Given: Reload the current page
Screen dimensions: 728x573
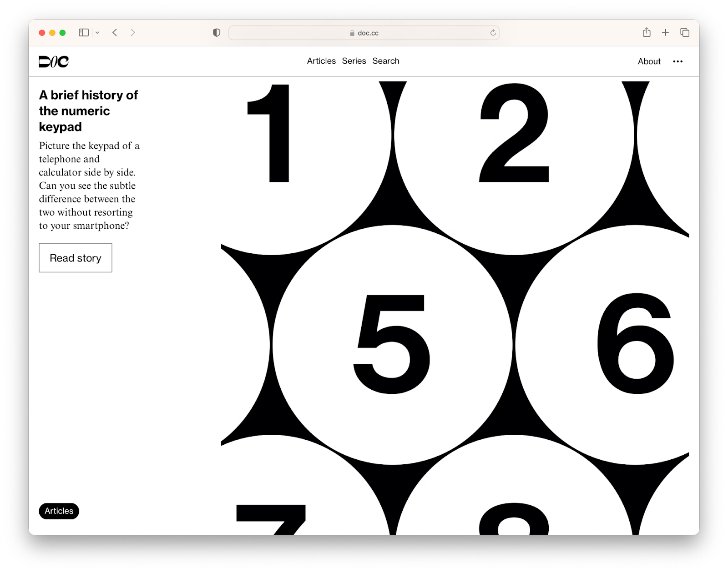Looking at the screenshot, I should (493, 33).
